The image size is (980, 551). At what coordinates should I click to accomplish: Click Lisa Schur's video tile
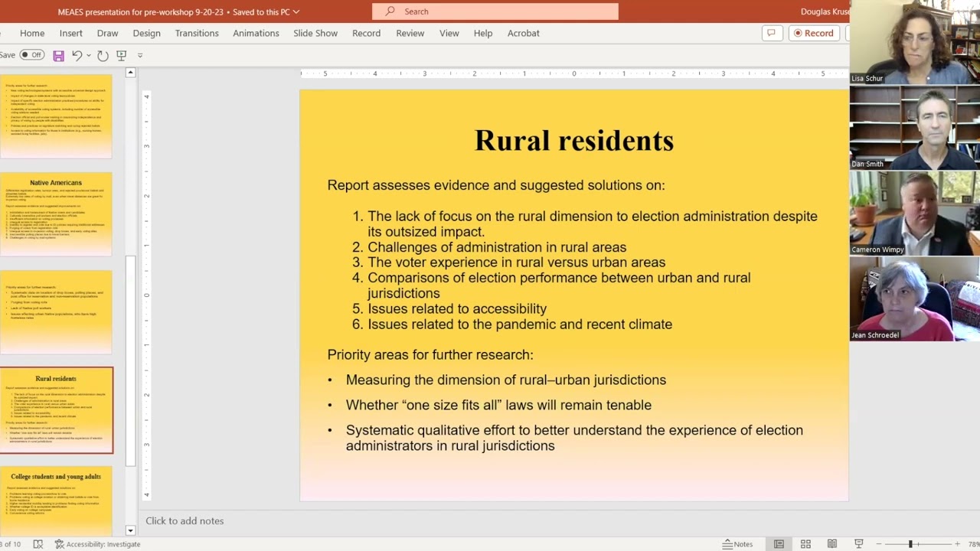[915, 42]
